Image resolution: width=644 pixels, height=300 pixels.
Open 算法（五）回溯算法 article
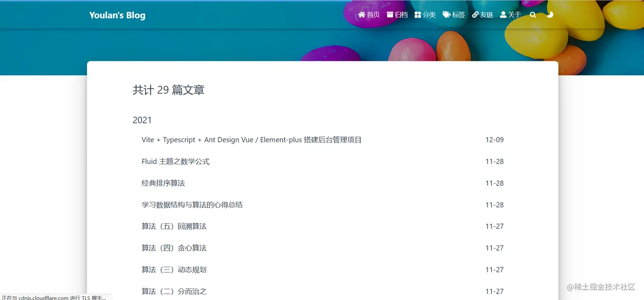pyautogui.click(x=174, y=226)
